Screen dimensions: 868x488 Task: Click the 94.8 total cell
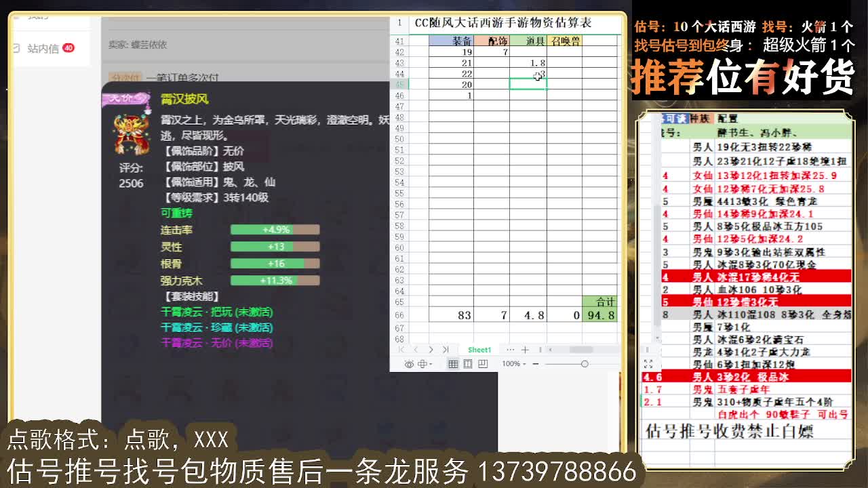coord(599,315)
